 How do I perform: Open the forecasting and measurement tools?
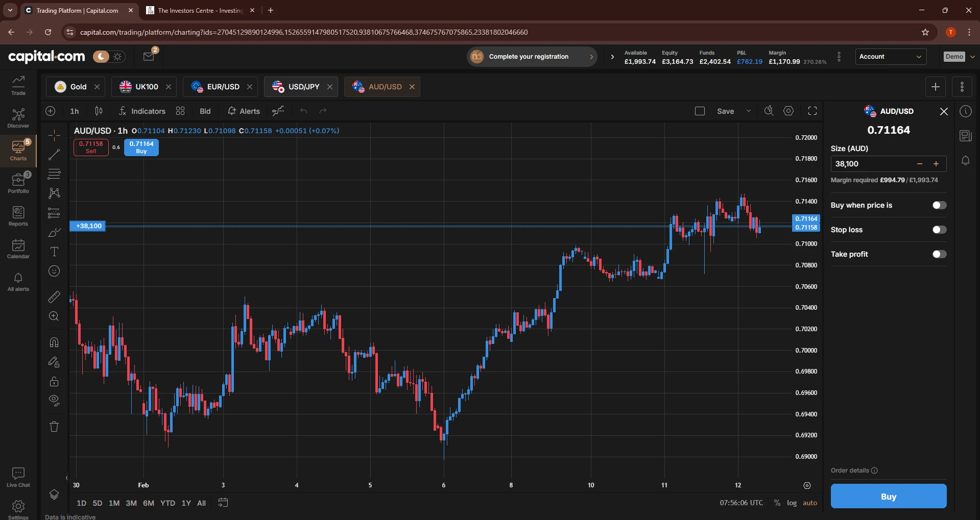(x=54, y=213)
